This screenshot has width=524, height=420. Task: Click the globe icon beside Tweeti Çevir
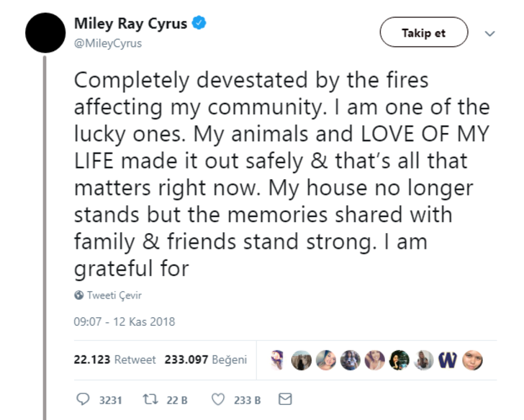(x=78, y=296)
